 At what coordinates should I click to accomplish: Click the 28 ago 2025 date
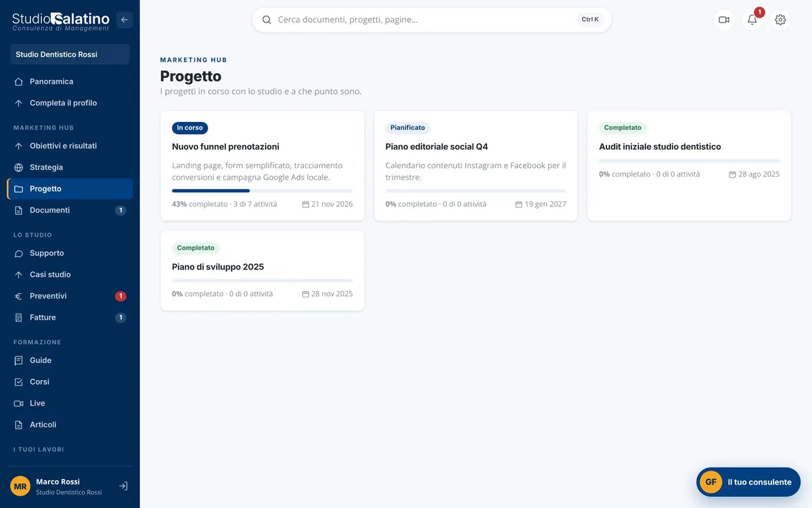pos(759,174)
